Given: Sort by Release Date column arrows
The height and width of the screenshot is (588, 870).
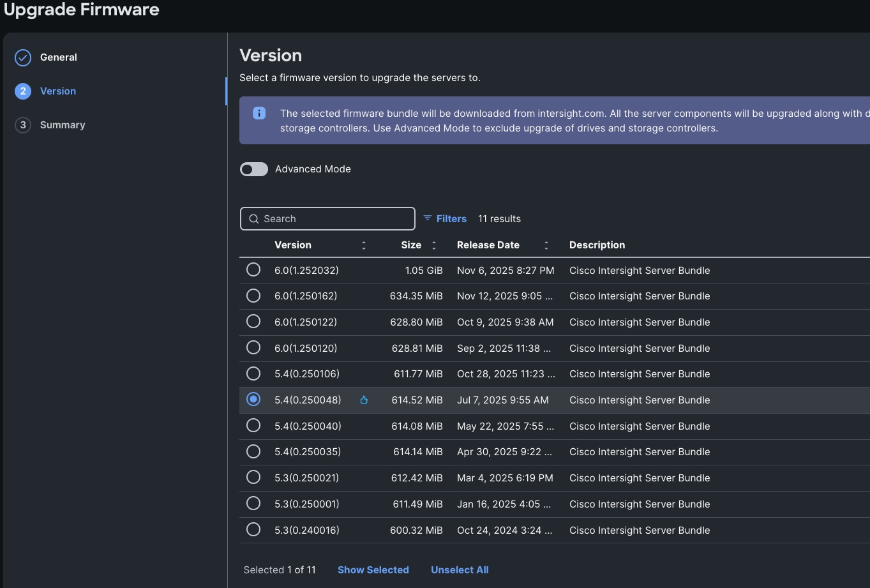Looking at the screenshot, I should (546, 245).
